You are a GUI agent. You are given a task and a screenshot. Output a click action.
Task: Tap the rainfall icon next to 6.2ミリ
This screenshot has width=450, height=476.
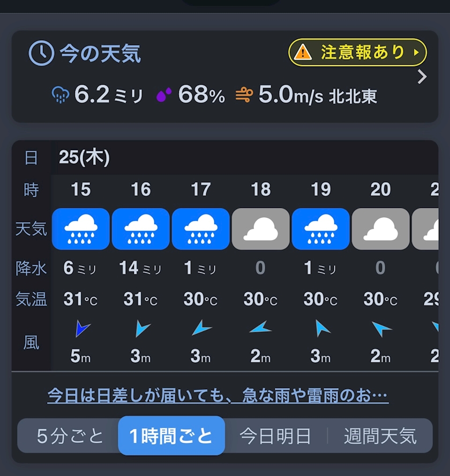click(x=60, y=95)
